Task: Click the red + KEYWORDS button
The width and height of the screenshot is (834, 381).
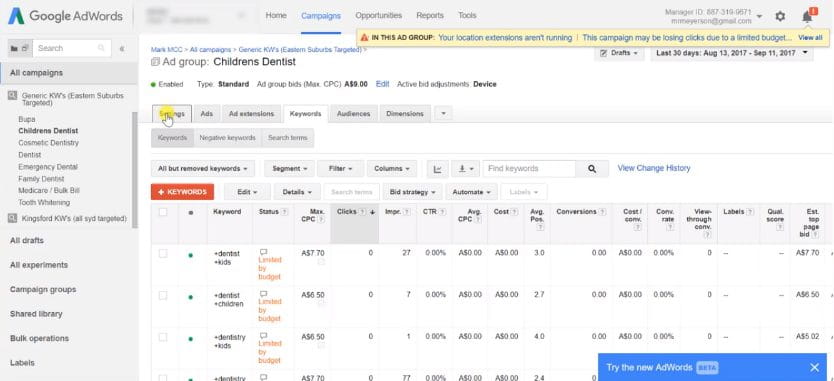Action: [x=182, y=192]
